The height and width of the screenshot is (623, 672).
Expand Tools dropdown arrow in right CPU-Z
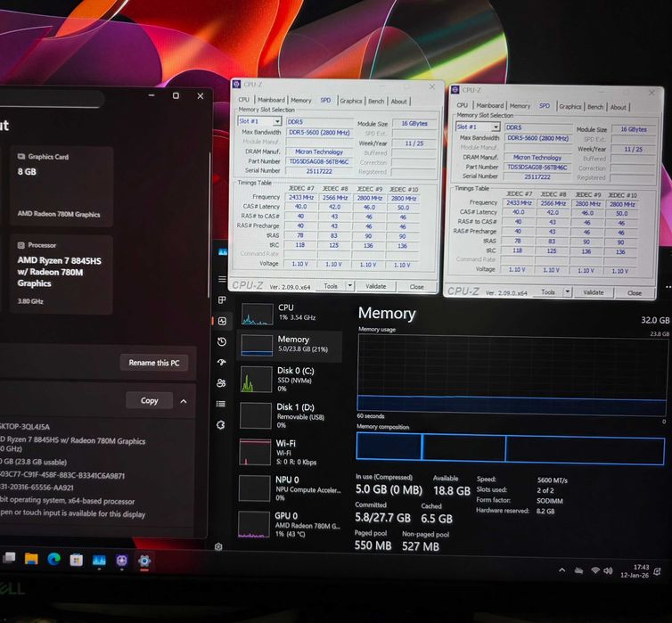568,291
